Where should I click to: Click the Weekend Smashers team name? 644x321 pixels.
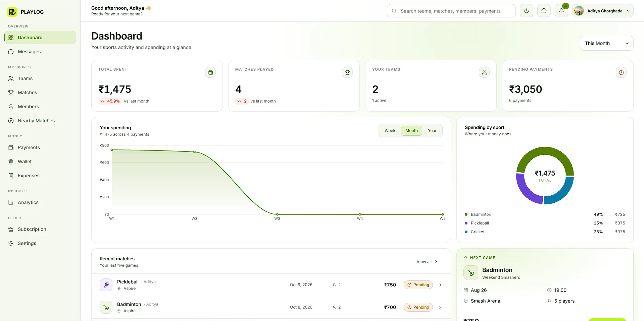(501, 277)
